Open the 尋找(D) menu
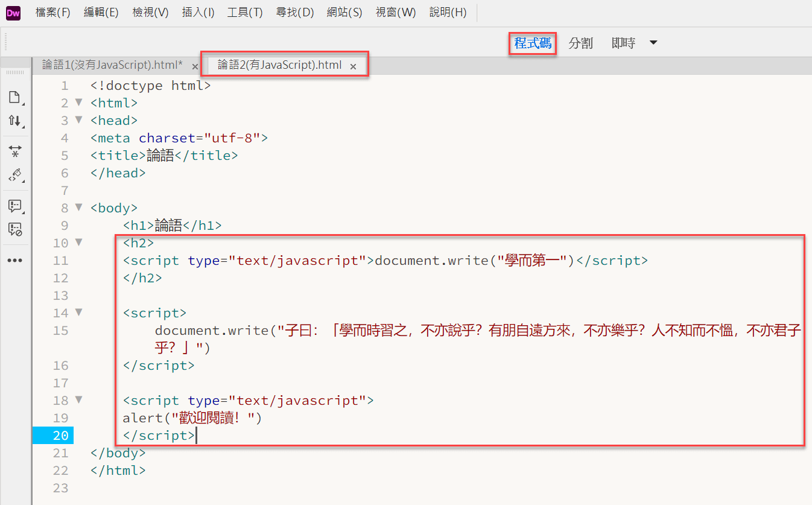The image size is (812, 505). (x=295, y=13)
